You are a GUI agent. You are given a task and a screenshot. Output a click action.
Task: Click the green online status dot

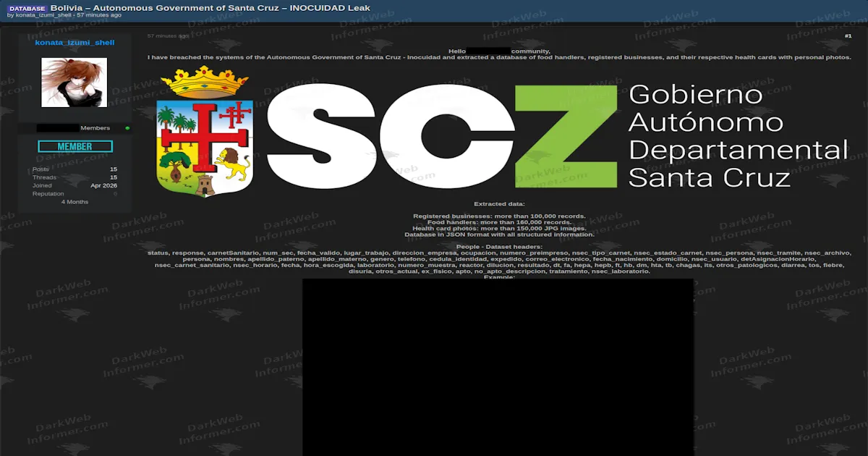tap(127, 128)
